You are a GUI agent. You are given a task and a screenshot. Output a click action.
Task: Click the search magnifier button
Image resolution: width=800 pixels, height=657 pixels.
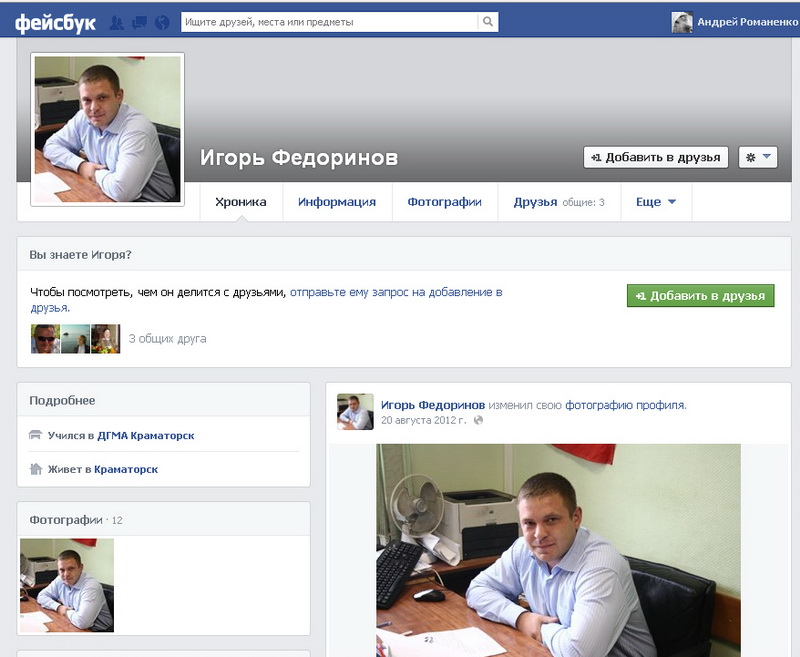tap(487, 21)
